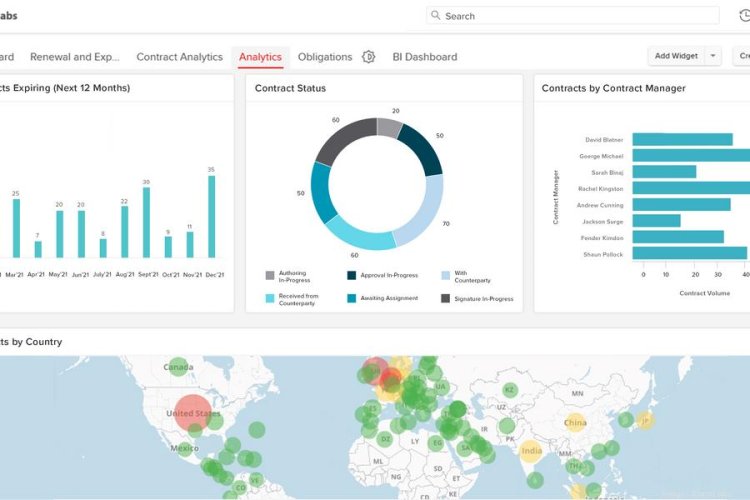Click the With Counterparty legend swatch
This screenshot has height=500, width=750.
point(445,275)
